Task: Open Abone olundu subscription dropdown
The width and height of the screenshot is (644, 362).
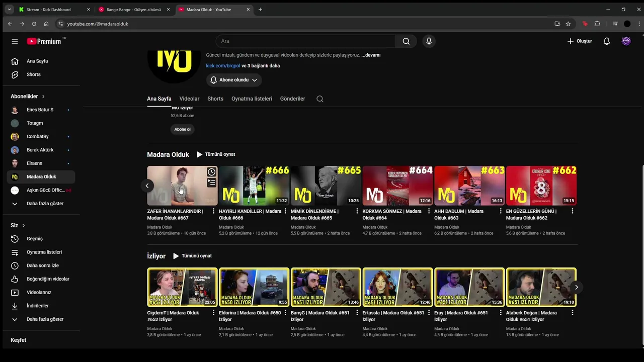Action: [x=234, y=80]
